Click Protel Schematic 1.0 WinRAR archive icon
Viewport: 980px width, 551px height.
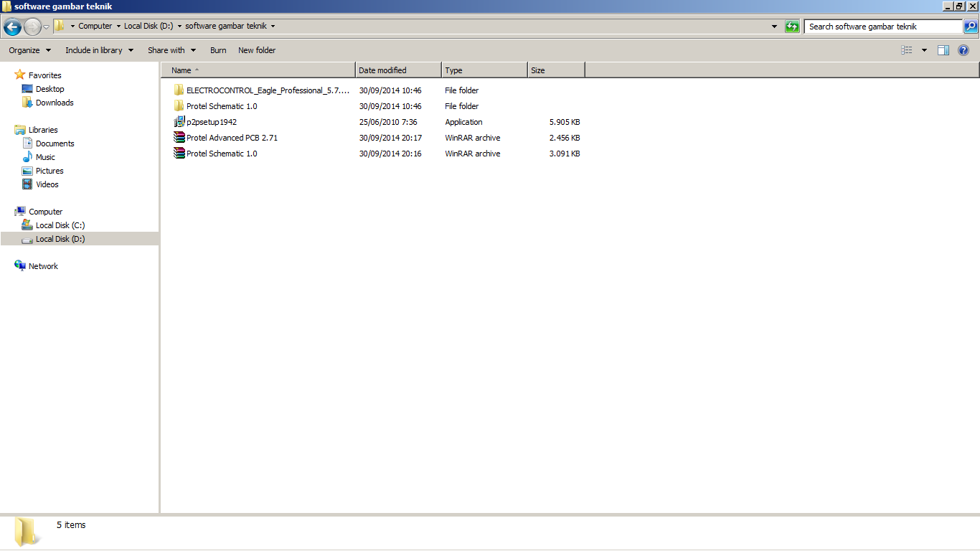pos(179,154)
